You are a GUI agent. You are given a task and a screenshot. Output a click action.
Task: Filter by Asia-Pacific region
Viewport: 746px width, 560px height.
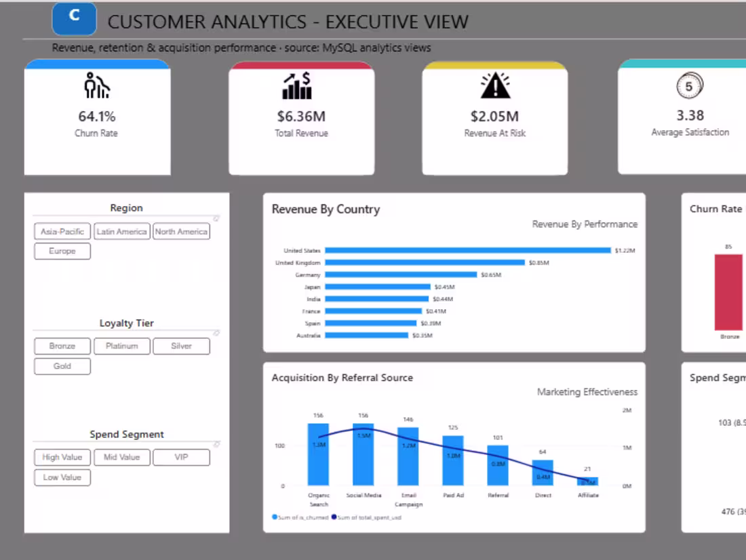pos(62,232)
